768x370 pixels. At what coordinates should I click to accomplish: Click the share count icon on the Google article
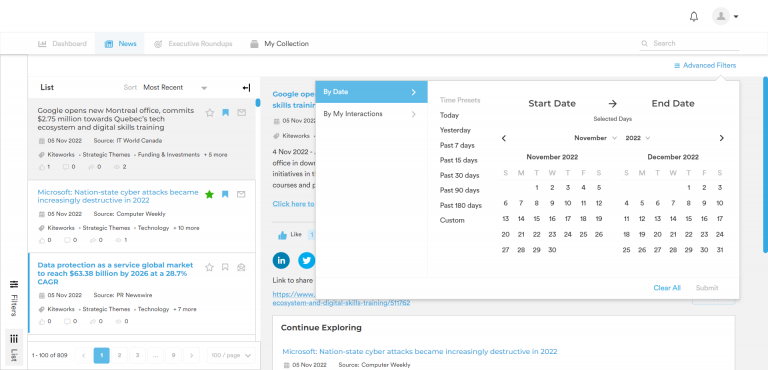[91, 167]
